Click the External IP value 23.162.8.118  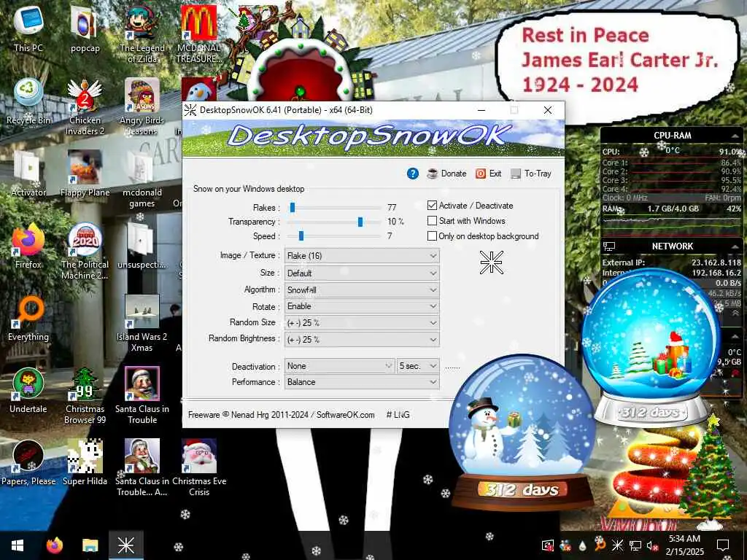pyautogui.click(x=716, y=262)
